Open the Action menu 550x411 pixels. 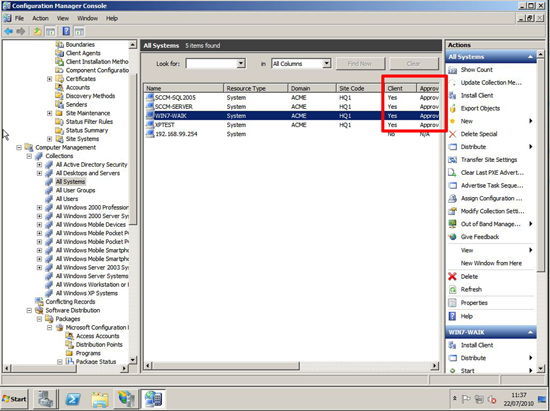(40, 18)
